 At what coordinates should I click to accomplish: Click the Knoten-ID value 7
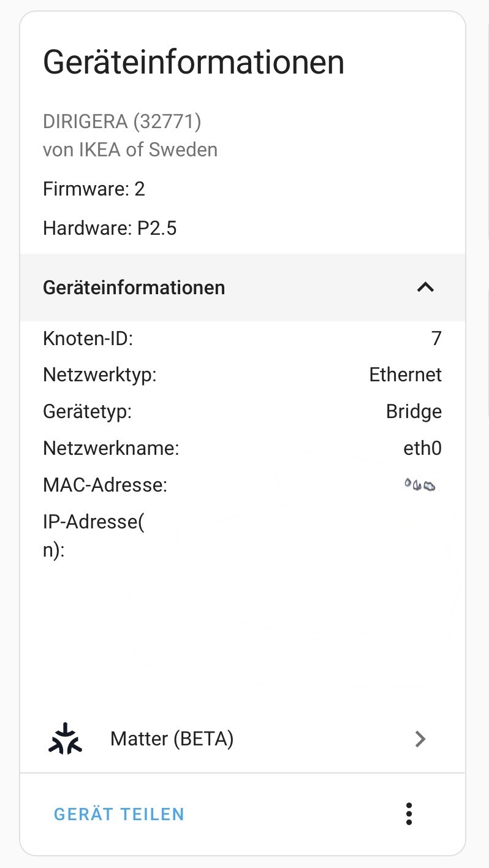[x=436, y=338]
